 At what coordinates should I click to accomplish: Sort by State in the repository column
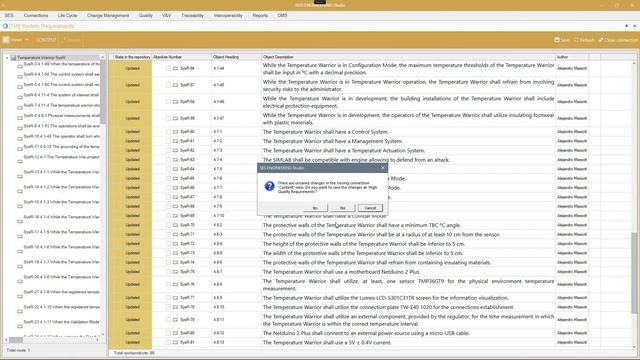pos(132,57)
